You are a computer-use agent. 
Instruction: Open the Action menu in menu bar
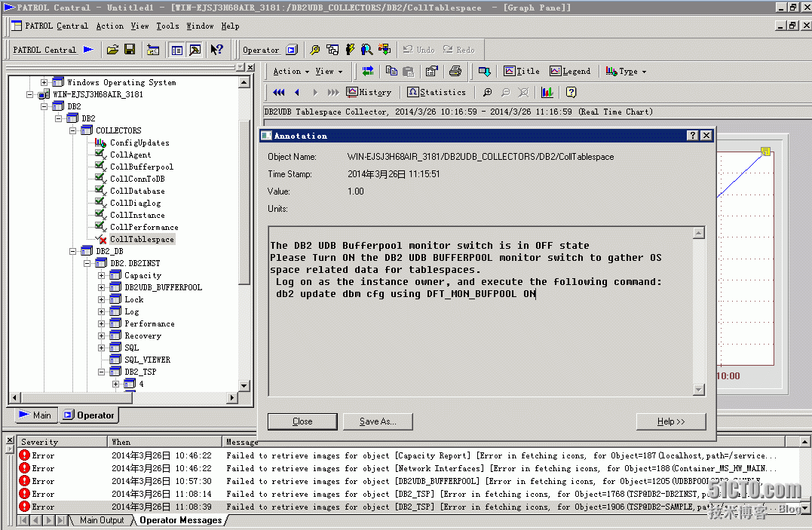click(110, 26)
